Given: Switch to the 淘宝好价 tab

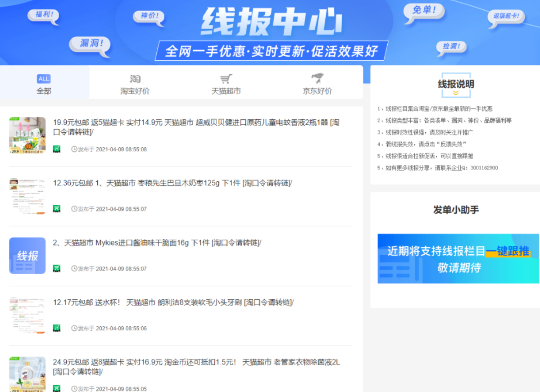Looking at the screenshot, I should 135,84.
